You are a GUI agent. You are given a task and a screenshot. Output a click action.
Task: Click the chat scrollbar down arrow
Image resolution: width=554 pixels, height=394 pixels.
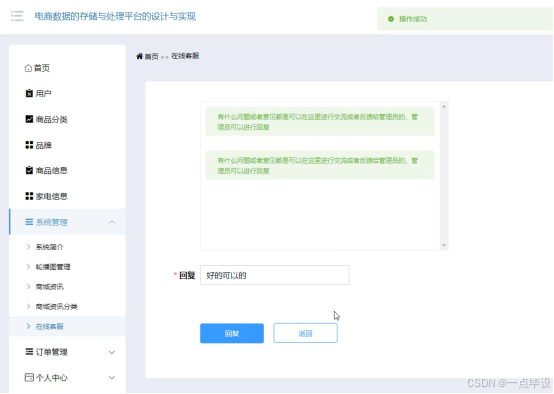(444, 245)
